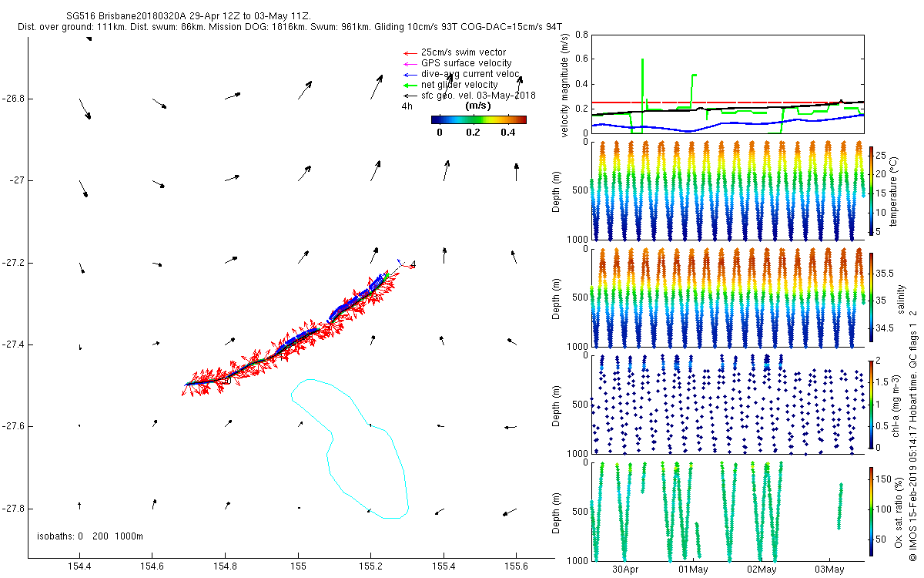The height and width of the screenshot is (578, 924).
Task: Click the 'Depth (m)' label of chl-a panel
Action: coord(557,405)
